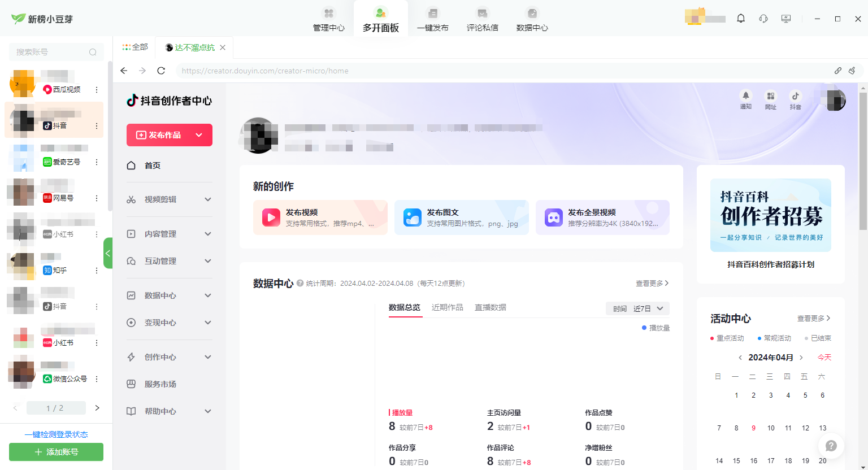The width and height of the screenshot is (868, 470).
Task: Refresh the embedded browser page
Action: 161,71
